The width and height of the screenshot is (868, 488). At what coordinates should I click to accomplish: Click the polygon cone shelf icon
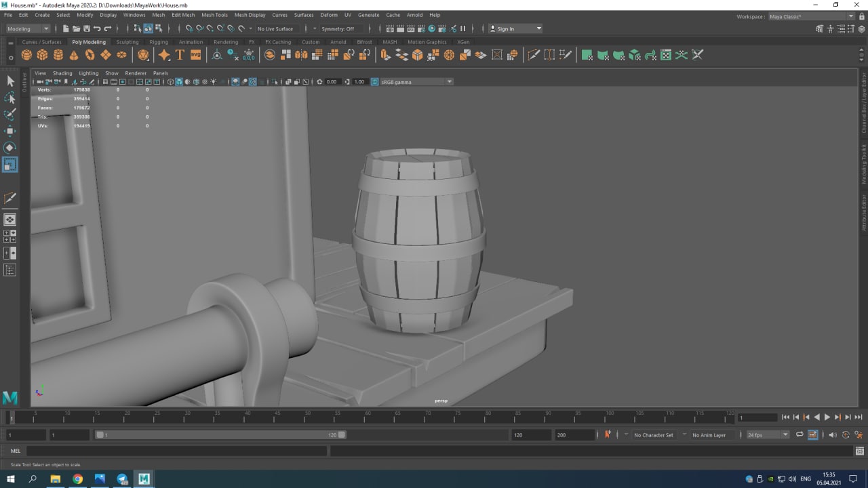click(74, 55)
